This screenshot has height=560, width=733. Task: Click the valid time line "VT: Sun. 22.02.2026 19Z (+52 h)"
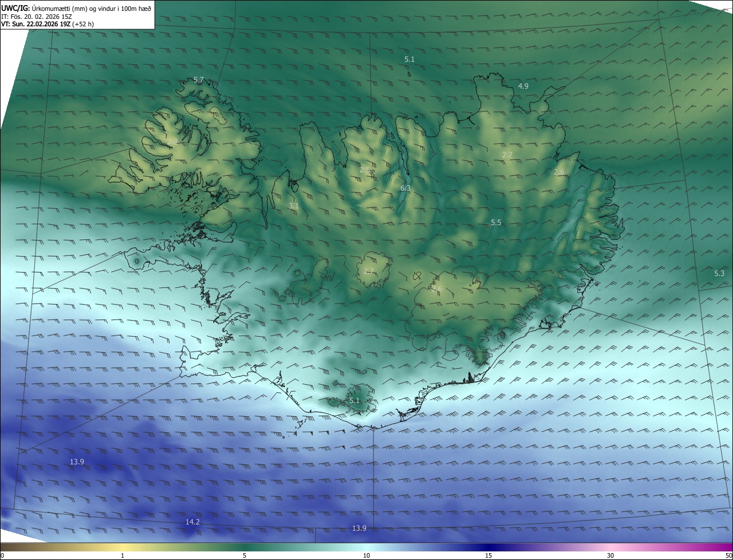point(48,24)
